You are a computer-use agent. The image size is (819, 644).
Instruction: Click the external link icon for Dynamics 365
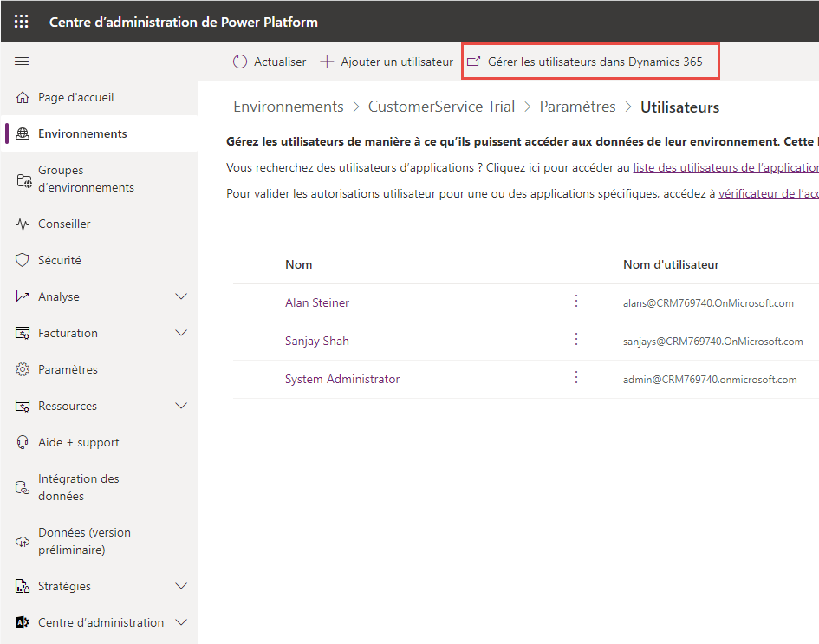pyautogui.click(x=473, y=62)
